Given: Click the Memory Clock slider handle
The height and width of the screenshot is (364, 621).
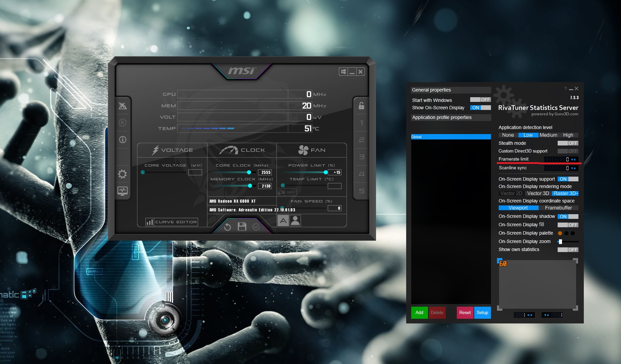Looking at the screenshot, I should [250, 186].
